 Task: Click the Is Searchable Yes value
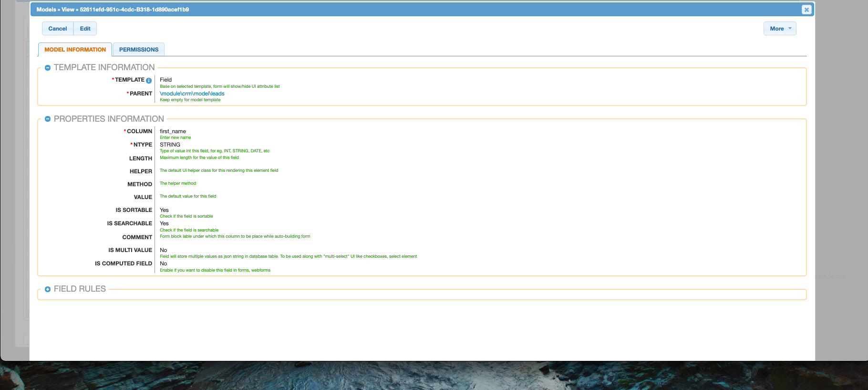(164, 223)
